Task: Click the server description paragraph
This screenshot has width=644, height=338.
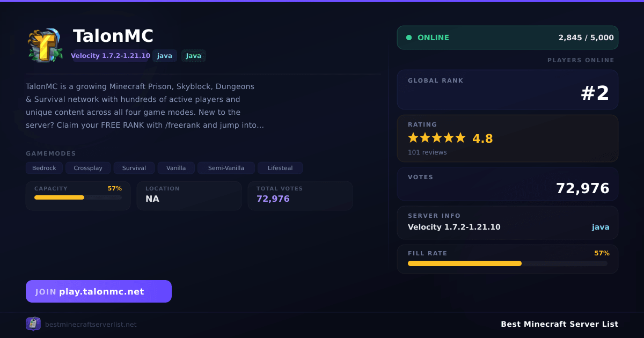Action: click(x=145, y=106)
